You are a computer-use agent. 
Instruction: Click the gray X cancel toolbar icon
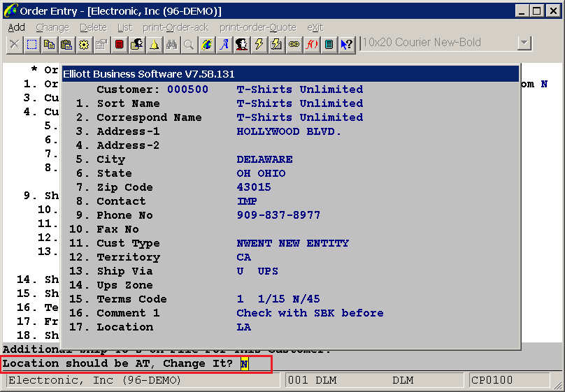15,45
